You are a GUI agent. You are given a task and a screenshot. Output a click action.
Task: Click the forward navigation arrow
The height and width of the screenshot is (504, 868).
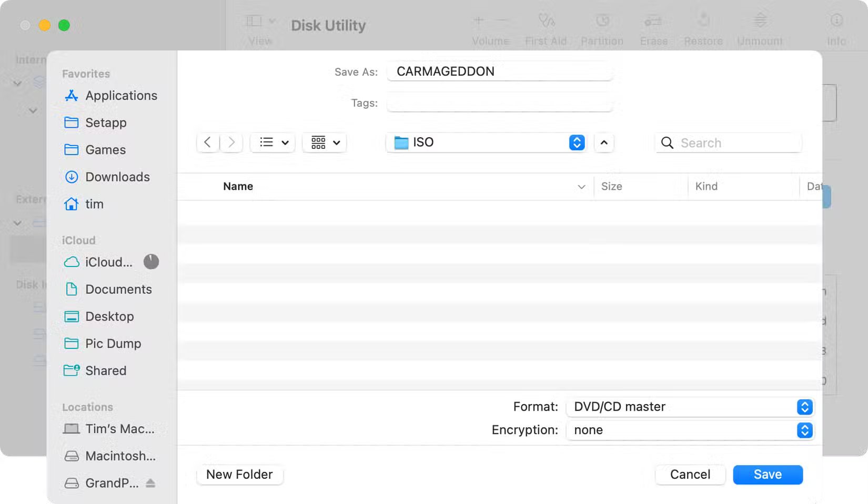click(x=231, y=142)
